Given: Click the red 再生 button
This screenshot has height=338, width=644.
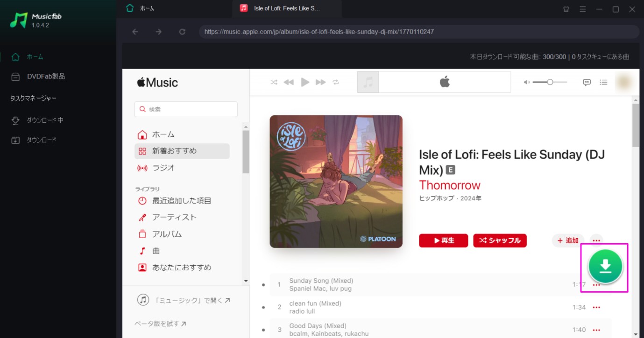Looking at the screenshot, I should [x=444, y=240].
